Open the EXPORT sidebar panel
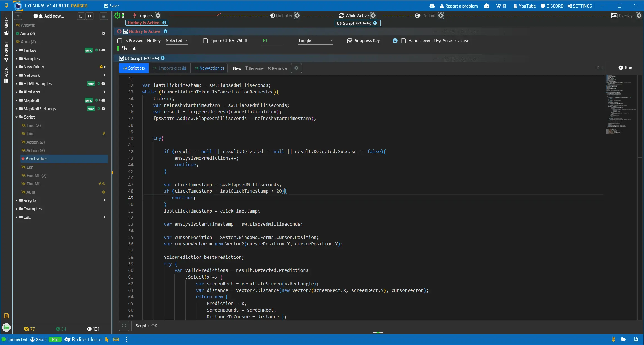Screen dimensions: 644x345 coord(6,50)
